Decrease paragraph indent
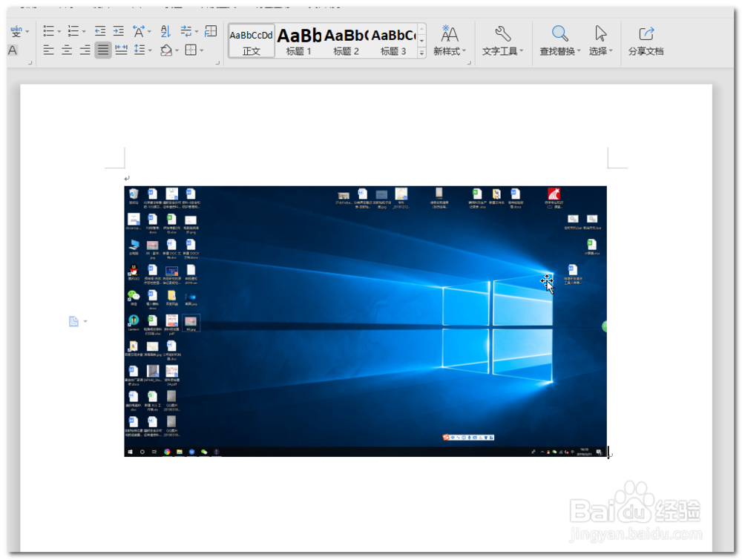This screenshot has width=742, height=560. coord(100,31)
